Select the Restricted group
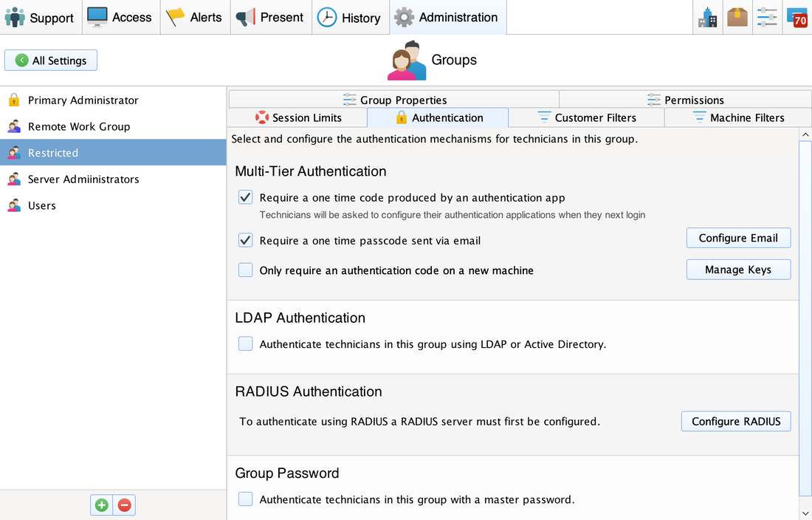 coord(113,153)
